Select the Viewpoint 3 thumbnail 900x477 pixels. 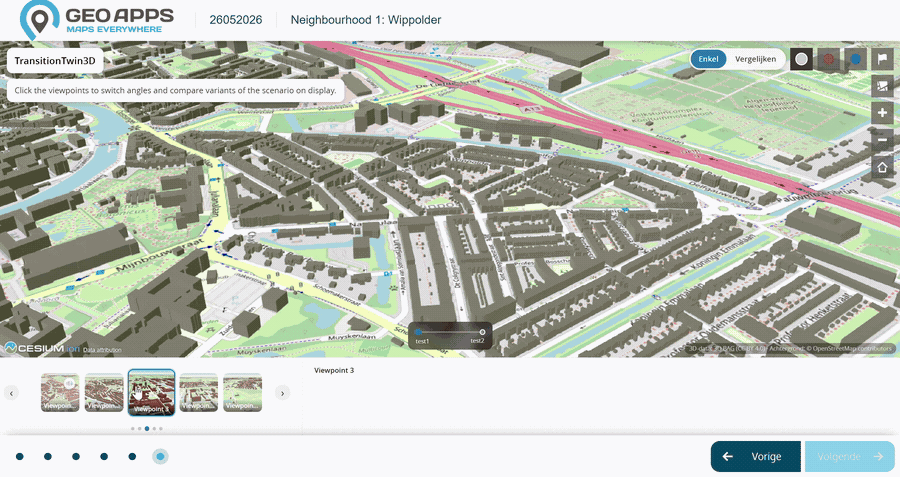pyautogui.click(x=152, y=392)
